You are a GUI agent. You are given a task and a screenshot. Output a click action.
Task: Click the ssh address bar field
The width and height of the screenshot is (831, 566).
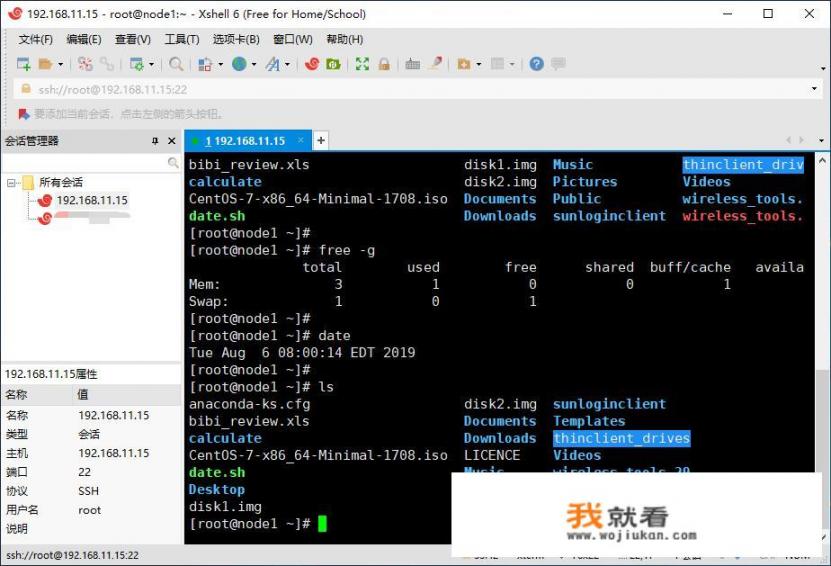pos(412,89)
